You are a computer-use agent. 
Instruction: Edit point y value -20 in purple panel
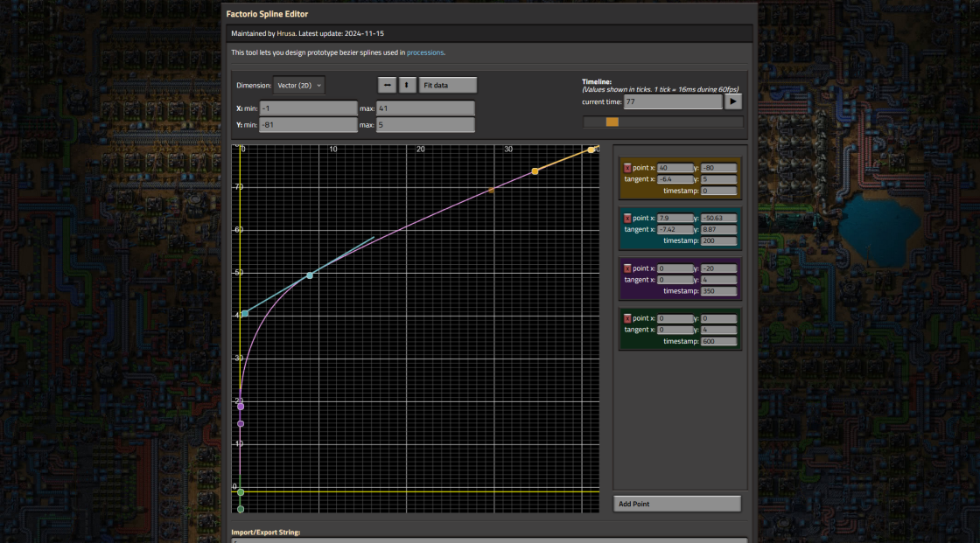pos(718,268)
